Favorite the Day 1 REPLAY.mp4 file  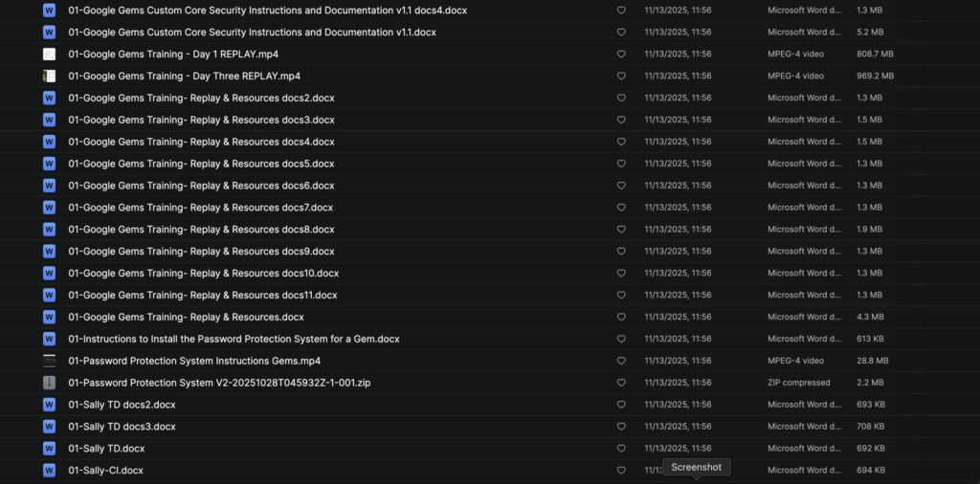pos(621,55)
